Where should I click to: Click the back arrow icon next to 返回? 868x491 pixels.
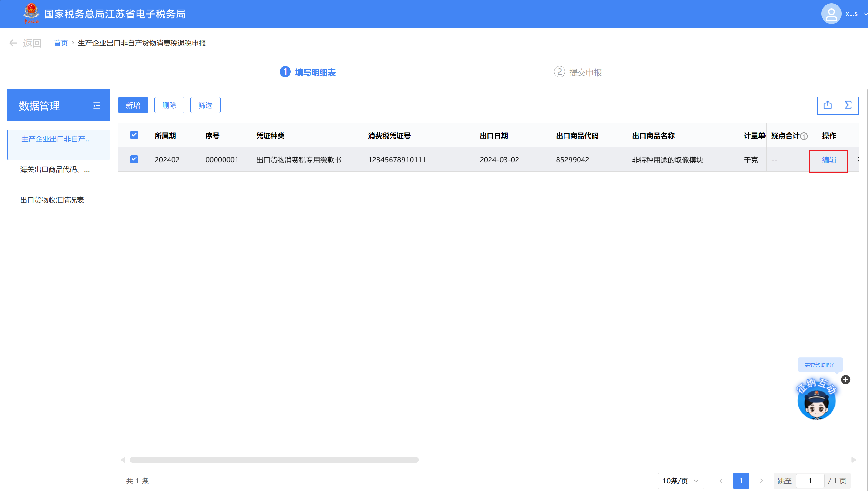[13, 43]
